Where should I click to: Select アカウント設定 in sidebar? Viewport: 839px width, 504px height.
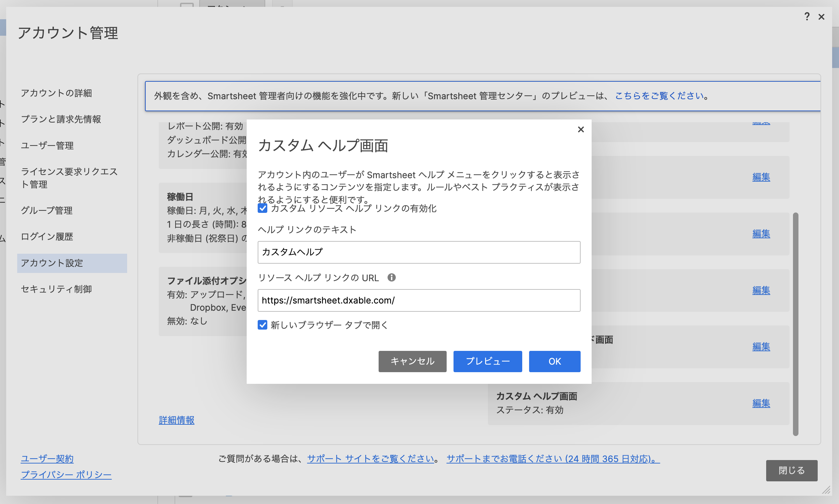(72, 263)
